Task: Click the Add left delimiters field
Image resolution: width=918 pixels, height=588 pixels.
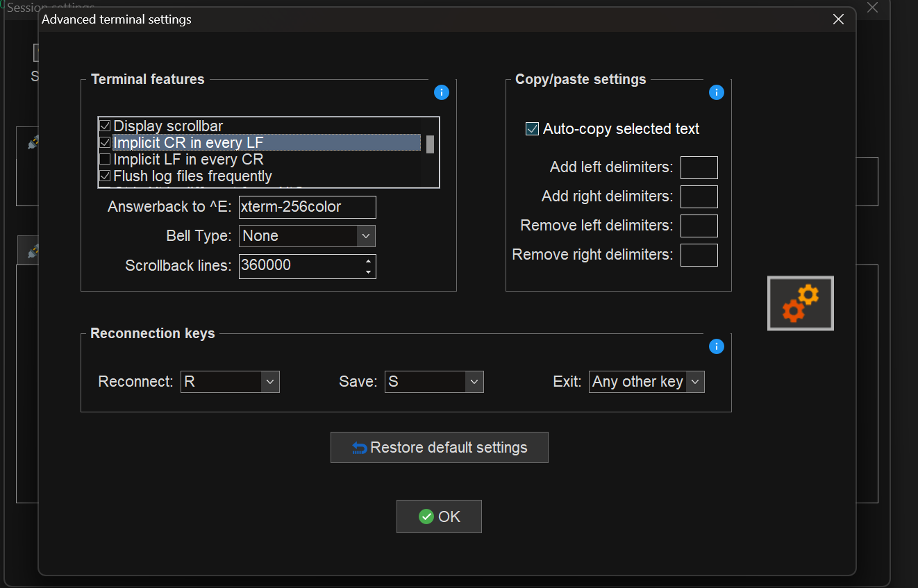Action: tap(699, 168)
